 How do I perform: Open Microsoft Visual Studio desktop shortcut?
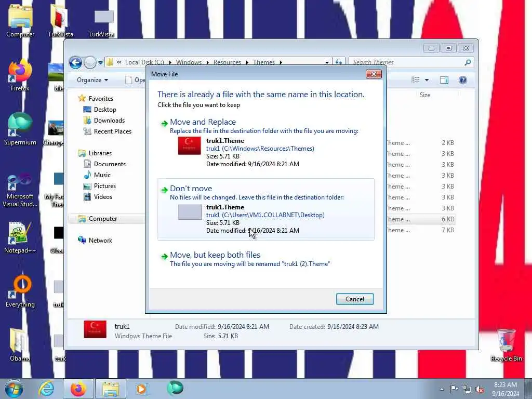pyautogui.click(x=20, y=190)
